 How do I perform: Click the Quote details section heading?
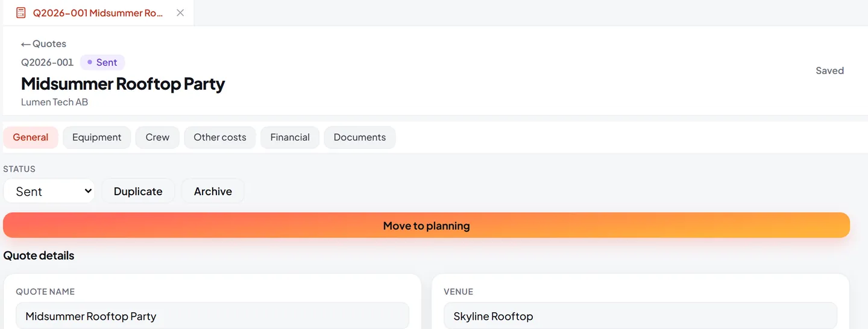coord(39,255)
